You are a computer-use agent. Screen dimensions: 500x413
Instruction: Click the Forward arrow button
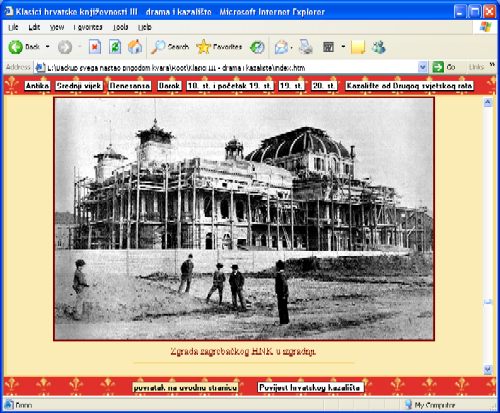(x=65, y=47)
